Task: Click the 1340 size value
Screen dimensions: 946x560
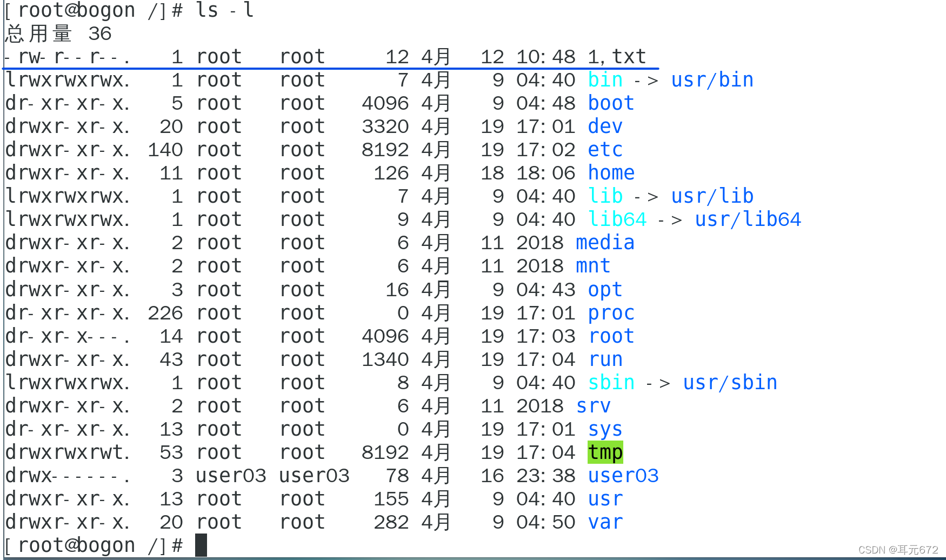Action: (x=385, y=359)
